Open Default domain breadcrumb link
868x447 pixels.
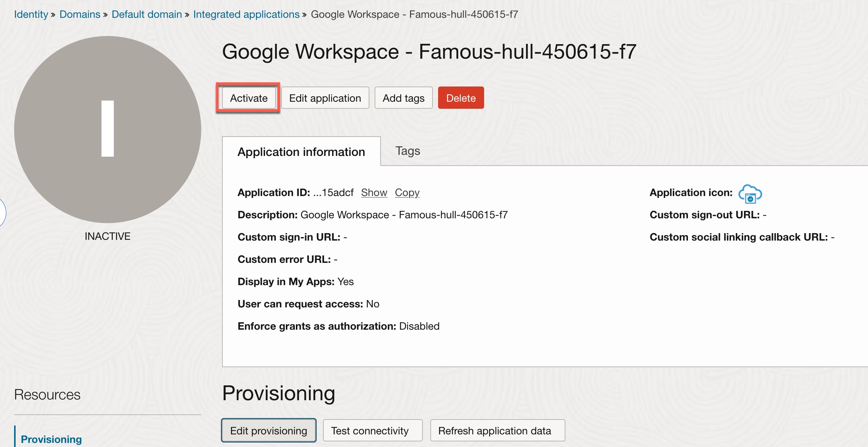[147, 14]
